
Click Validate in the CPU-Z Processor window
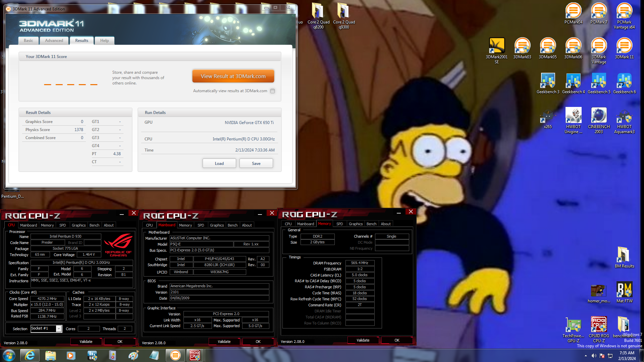click(x=86, y=342)
